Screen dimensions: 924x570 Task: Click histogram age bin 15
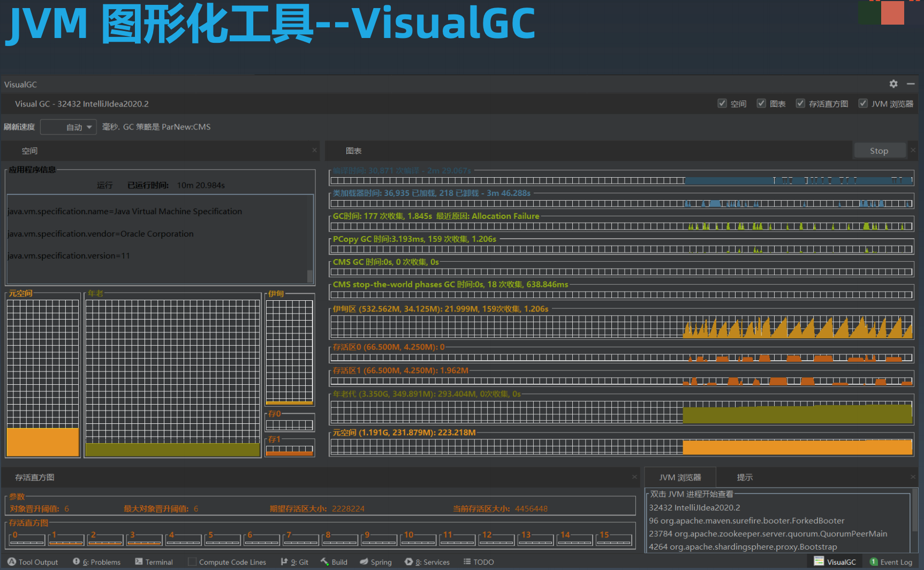click(x=614, y=539)
